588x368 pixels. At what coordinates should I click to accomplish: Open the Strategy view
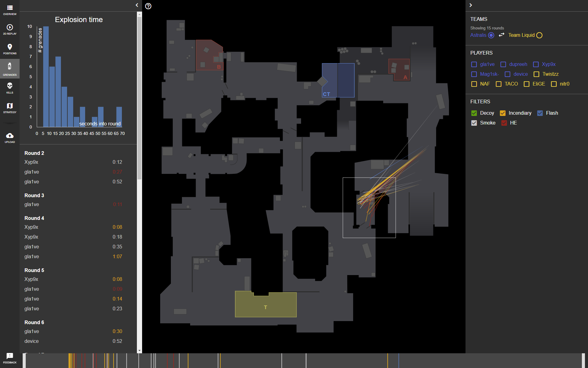pyautogui.click(x=9, y=107)
